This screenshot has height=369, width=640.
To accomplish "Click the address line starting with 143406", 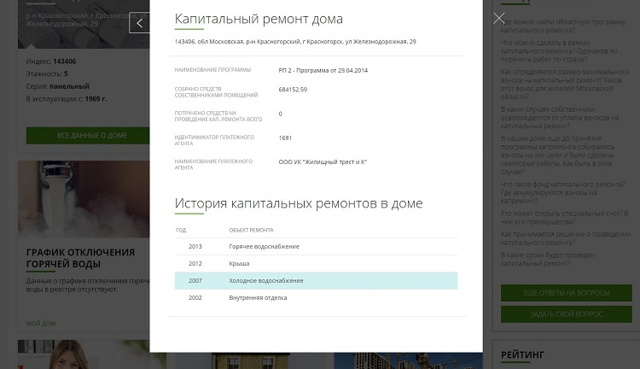I will (x=295, y=42).
